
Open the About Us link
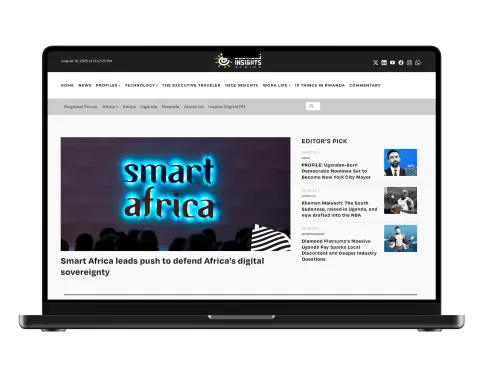click(x=194, y=107)
